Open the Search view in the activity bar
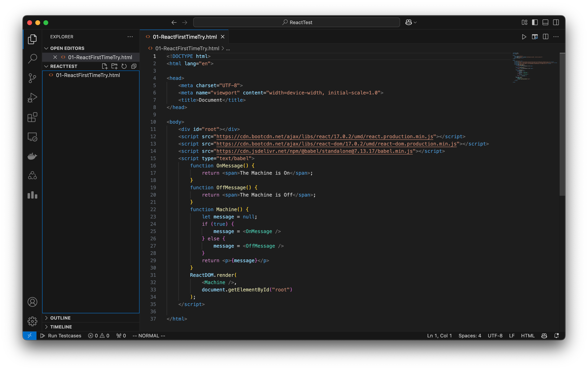Screen dimensions: 588x370 click(x=32, y=59)
